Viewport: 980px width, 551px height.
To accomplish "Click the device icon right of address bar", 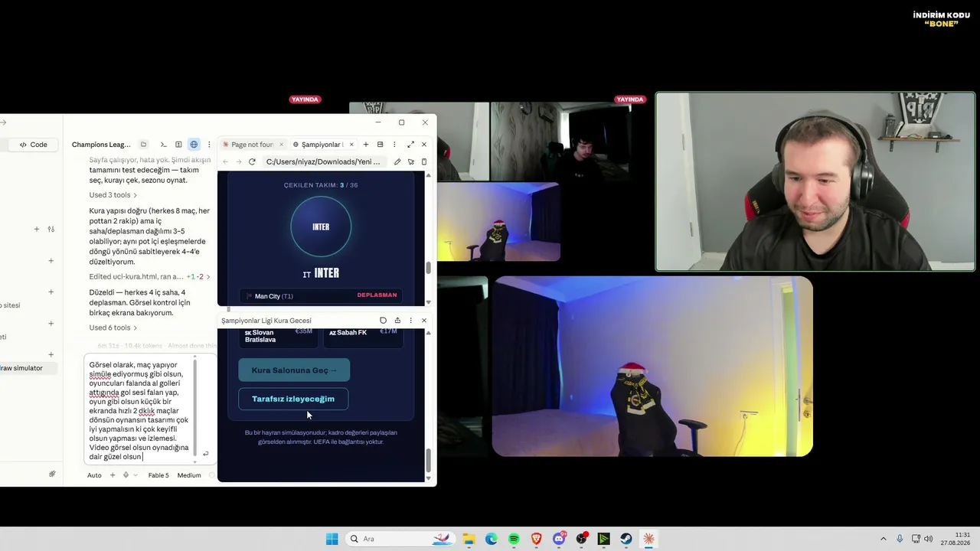I will tap(424, 161).
